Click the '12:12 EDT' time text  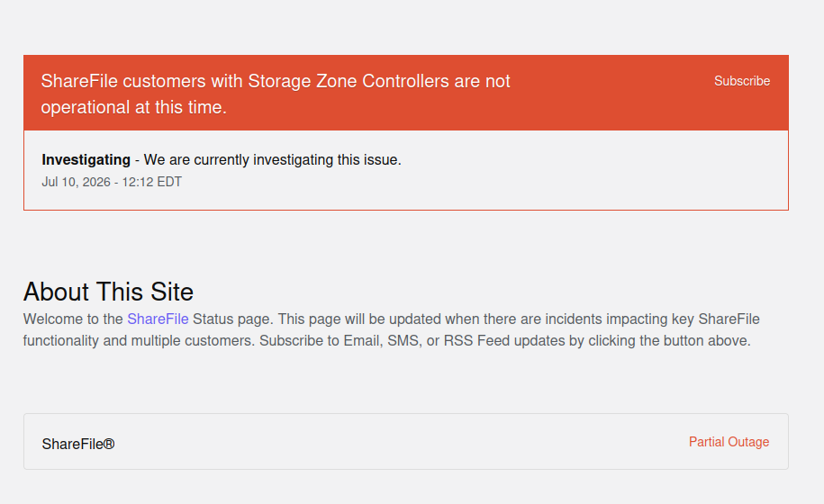tap(152, 182)
